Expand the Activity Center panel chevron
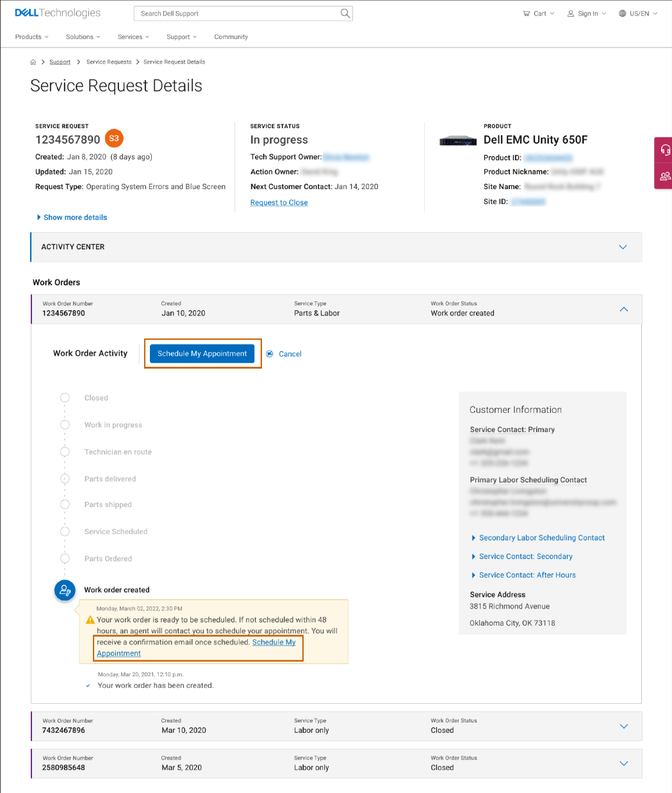This screenshot has height=793, width=672. (623, 247)
